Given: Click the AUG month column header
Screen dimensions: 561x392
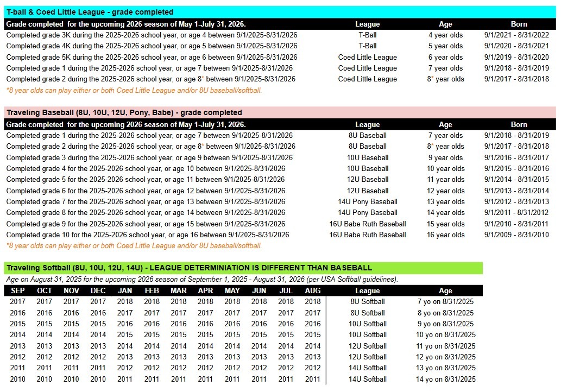Looking at the screenshot, I should [313, 290].
